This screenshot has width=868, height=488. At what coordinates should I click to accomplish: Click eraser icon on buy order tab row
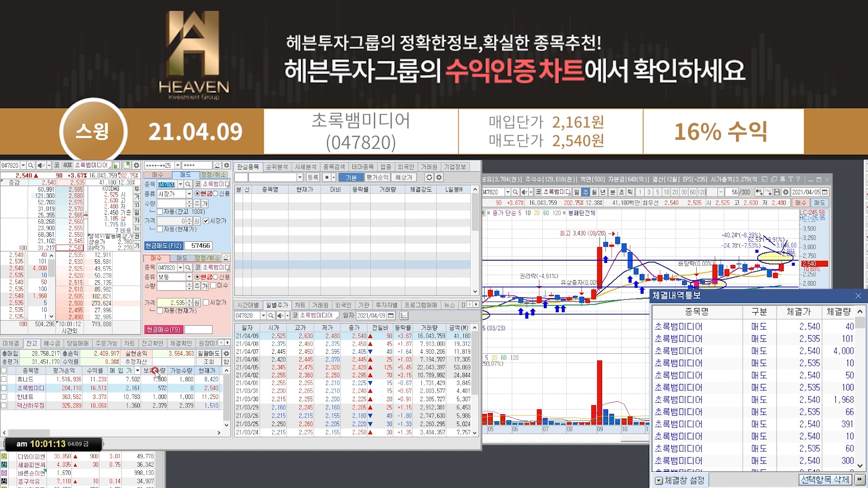[226, 258]
